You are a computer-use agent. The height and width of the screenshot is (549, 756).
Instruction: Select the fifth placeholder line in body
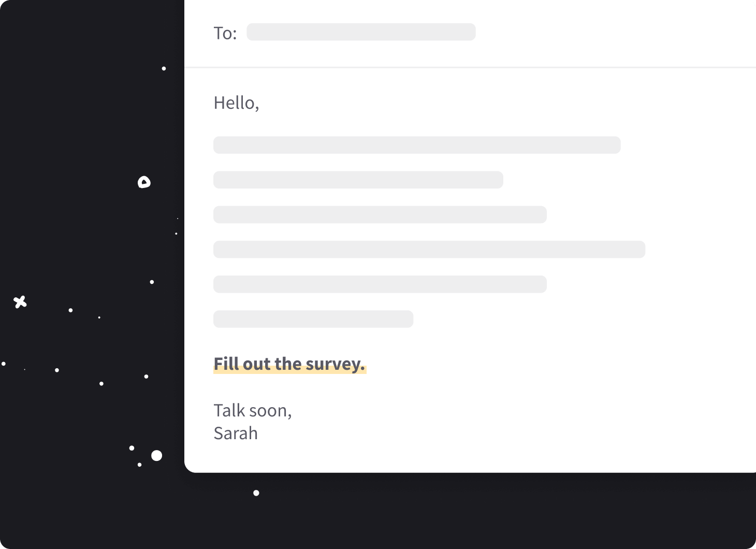pyautogui.click(x=380, y=284)
